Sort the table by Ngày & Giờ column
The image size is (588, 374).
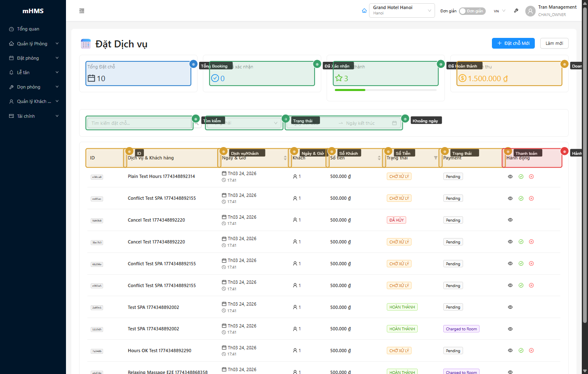coord(285,158)
